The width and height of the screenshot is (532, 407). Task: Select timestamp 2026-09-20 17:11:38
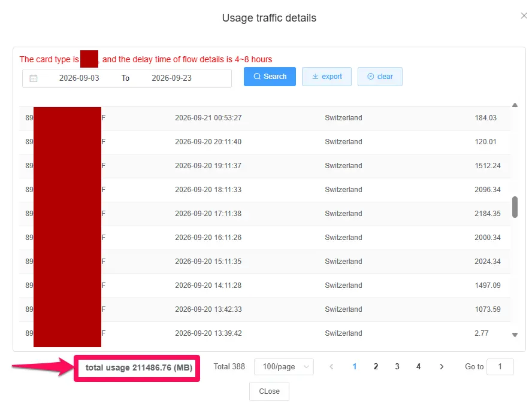click(208, 214)
